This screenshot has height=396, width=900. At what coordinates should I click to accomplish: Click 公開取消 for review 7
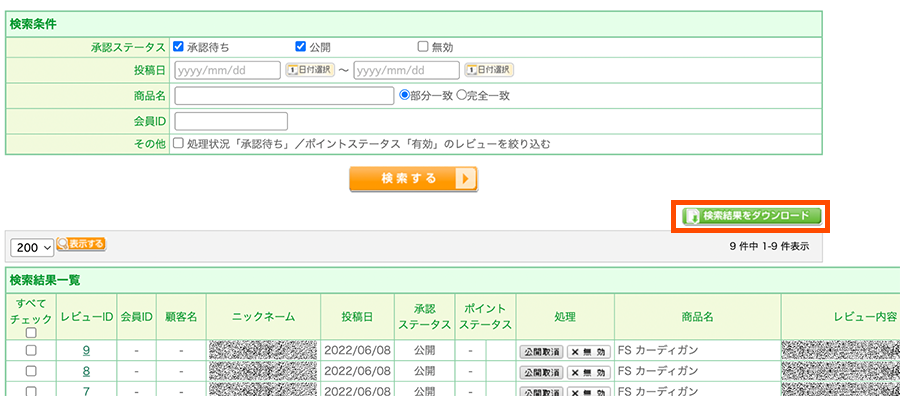541,392
